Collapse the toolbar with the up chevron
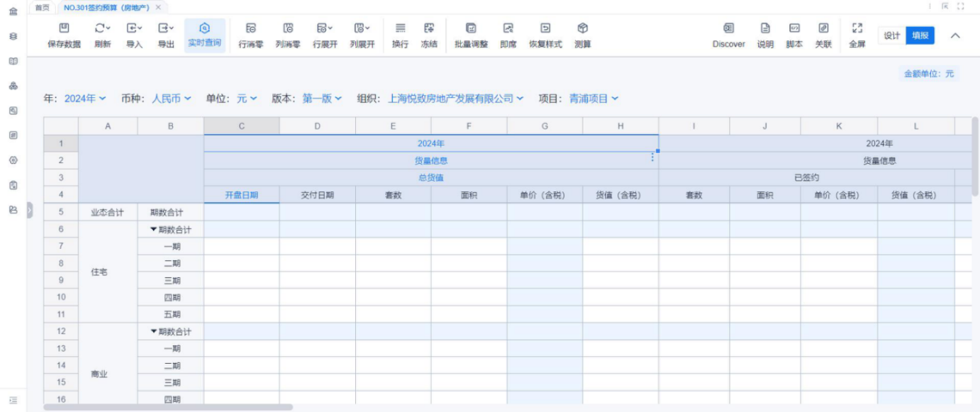Viewport: 980px width, 412px height. [x=955, y=36]
